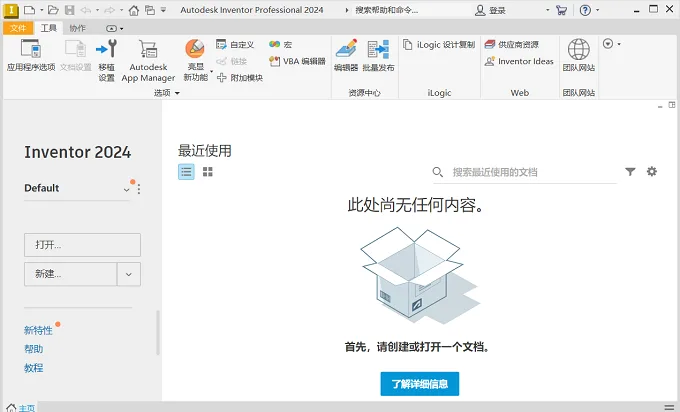
Task: Open the 新建 dropdown arrow
Action: tap(129, 274)
